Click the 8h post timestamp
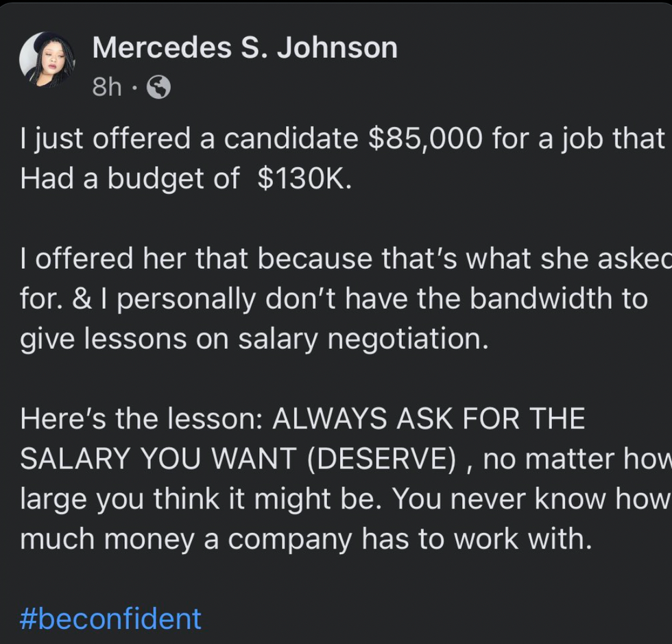 coord(106,87)
